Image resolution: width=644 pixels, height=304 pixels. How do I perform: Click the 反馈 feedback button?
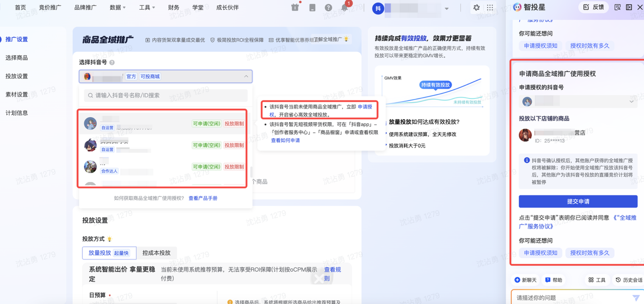[593, 7]
